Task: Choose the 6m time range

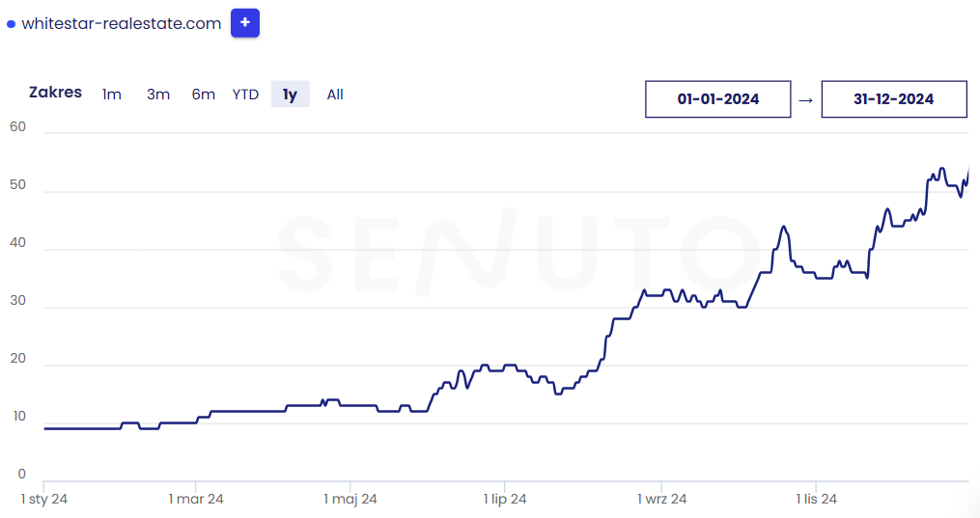Action: coord(204,95)
